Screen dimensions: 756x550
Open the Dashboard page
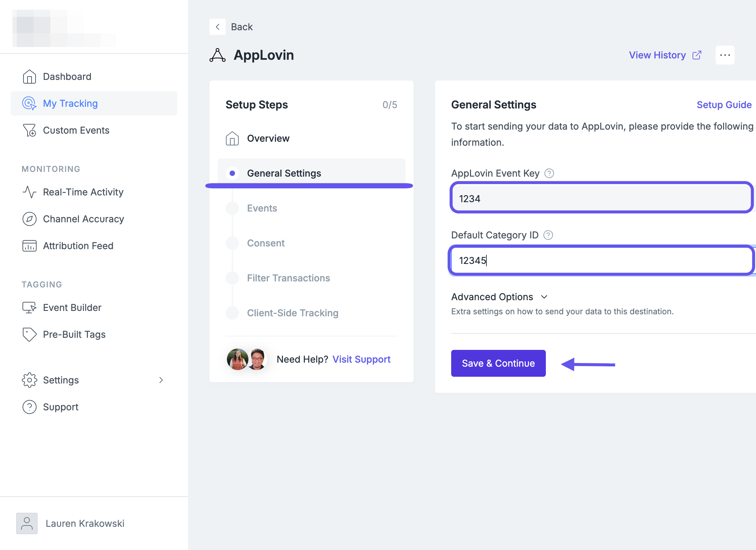pyautogui.click(x=94, y=77)
